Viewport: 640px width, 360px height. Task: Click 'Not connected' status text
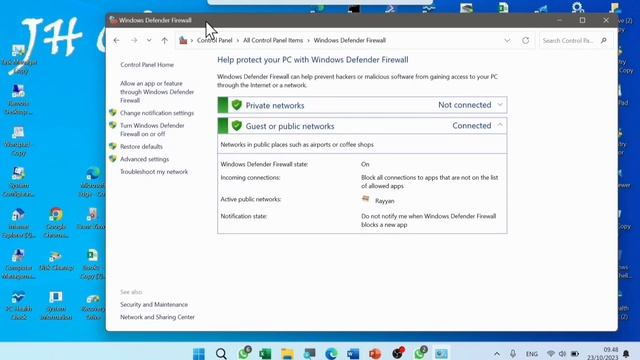point(464,105)
